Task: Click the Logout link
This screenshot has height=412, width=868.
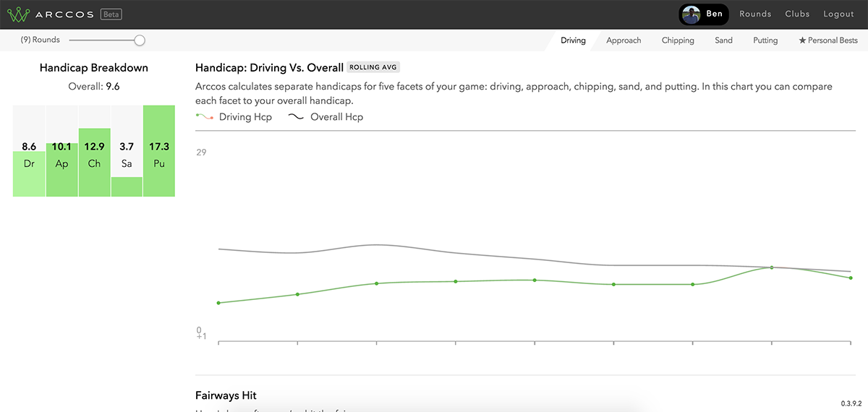Action: point(838,14)
